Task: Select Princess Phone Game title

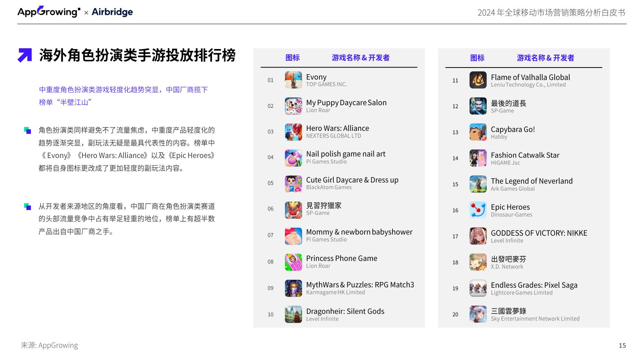Action: [342, 258]
